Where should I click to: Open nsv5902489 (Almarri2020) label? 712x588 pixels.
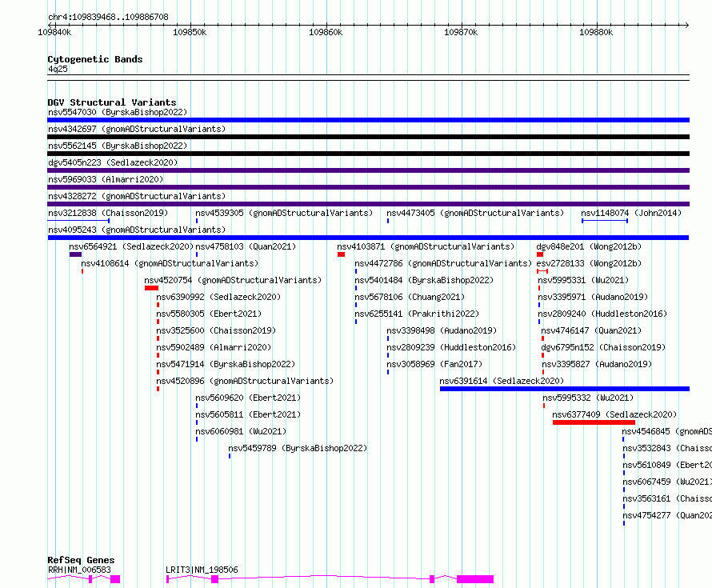tap(214, 347)
